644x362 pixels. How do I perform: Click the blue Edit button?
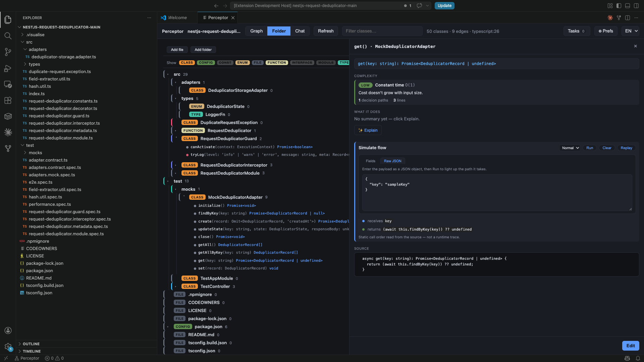tap(630, 346)
